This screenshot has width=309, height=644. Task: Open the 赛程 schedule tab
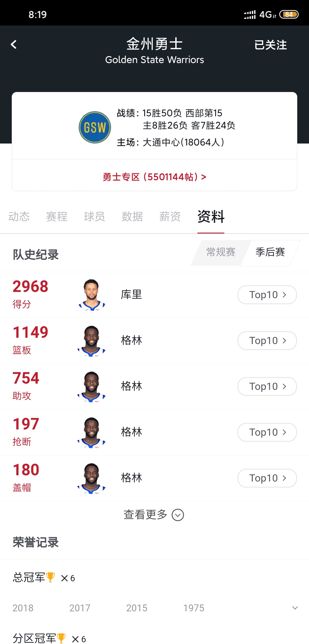[x=57, y=217]
